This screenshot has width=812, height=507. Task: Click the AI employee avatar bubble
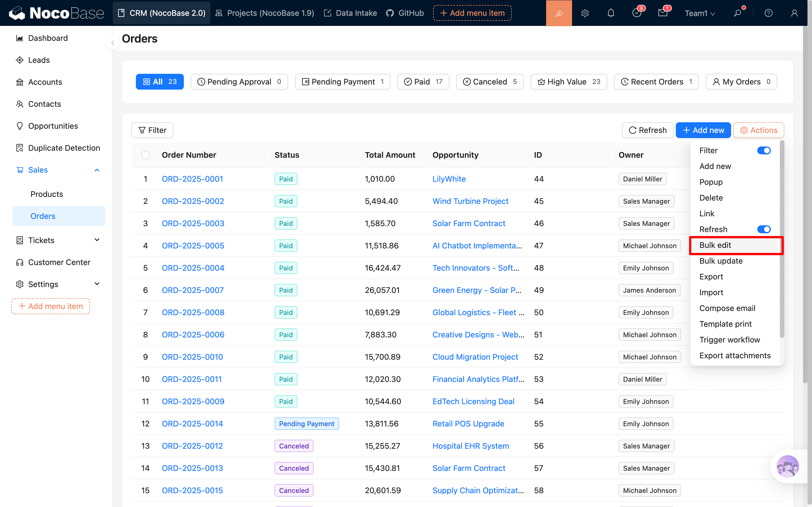[x=787, y=466]
